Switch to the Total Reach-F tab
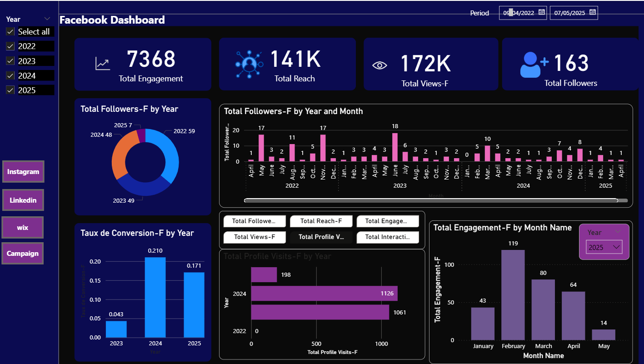The width and height of the screenshot is (644, 364). point(321,221)
